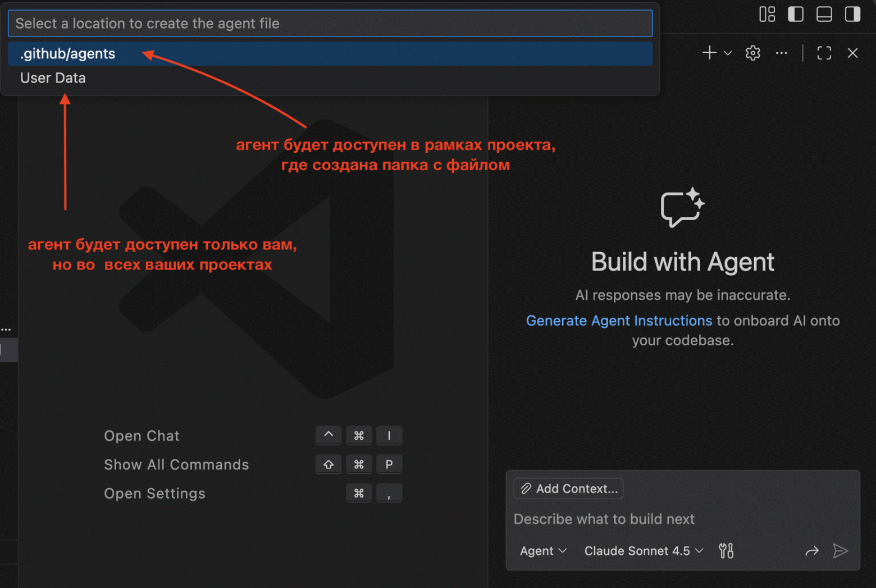
Task: Toggle the Panel visibility icon
Action: 824,14
